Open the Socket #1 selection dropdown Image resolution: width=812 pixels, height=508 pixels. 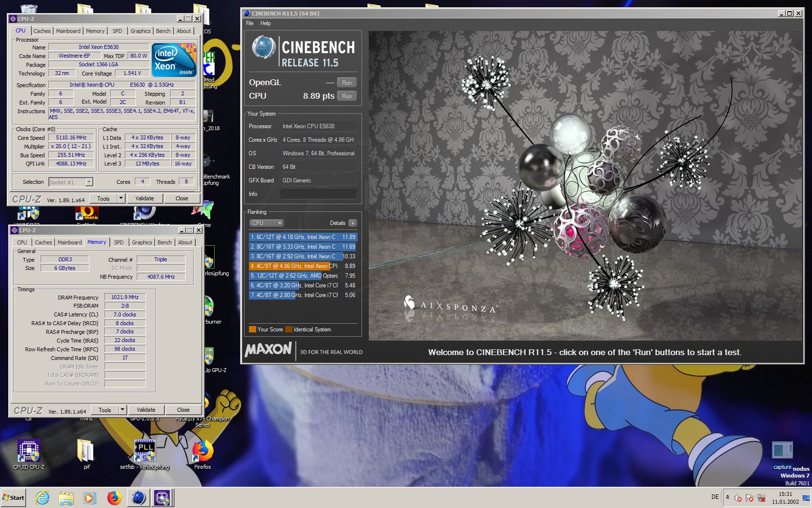click(71, 182)
